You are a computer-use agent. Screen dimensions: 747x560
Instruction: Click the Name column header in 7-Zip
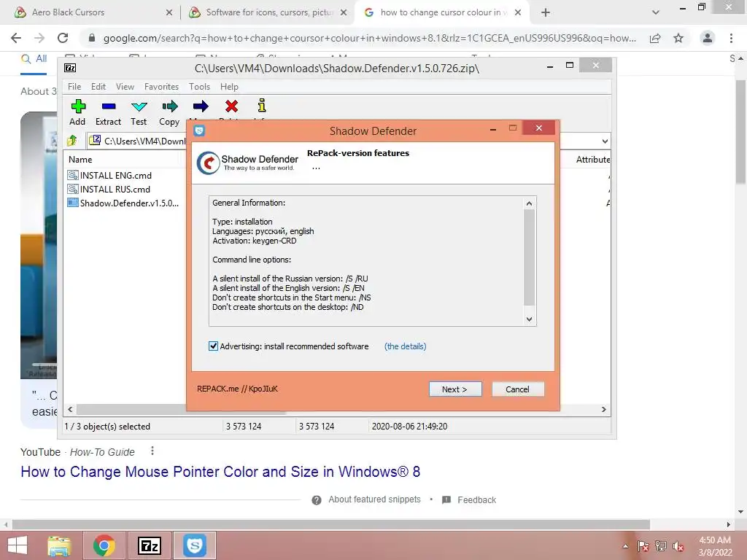[80, 160]
